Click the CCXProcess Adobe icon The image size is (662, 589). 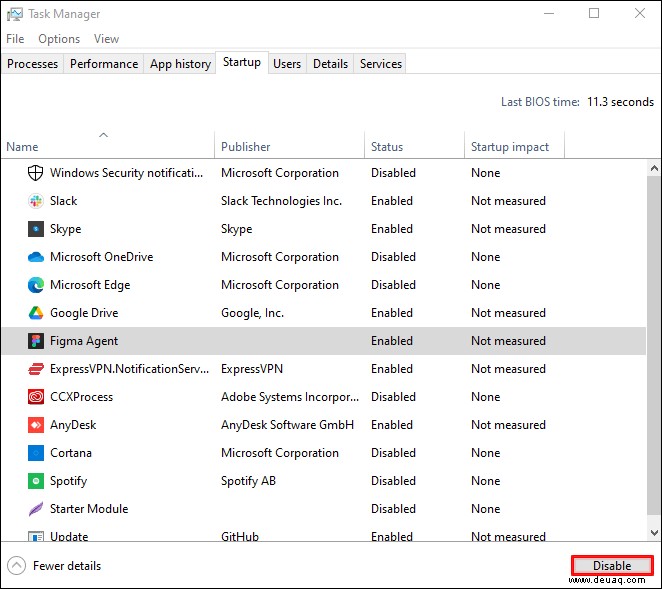[36, 397]
